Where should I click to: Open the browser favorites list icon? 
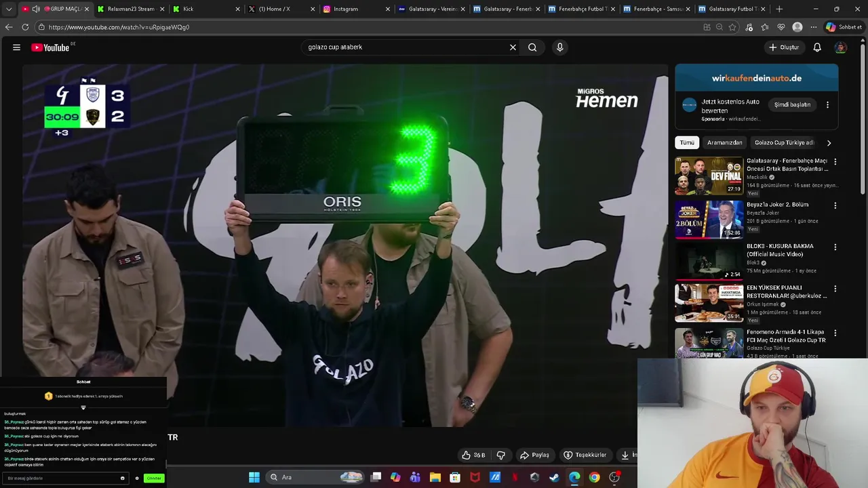tap(765, 27)
